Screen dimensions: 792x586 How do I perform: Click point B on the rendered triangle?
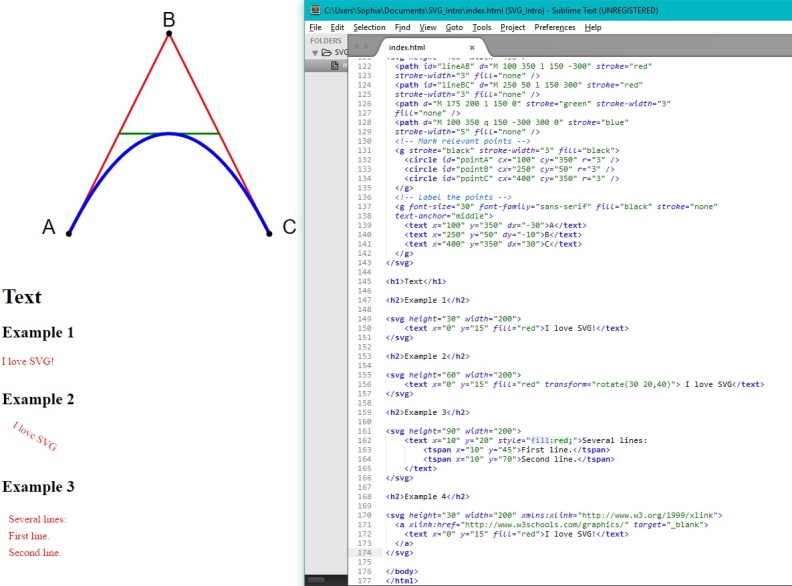click(x=169, y=33)
